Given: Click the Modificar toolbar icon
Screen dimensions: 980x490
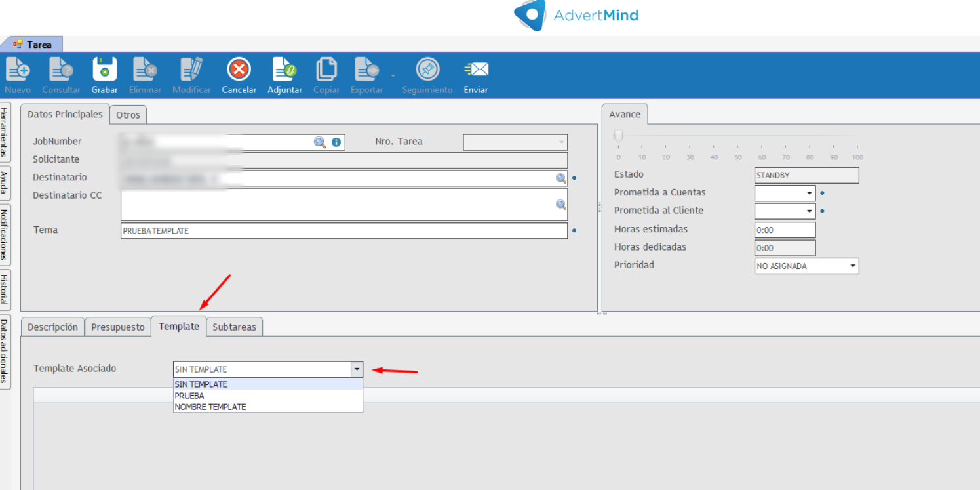Looking at the screenshot, I should 191,69.
